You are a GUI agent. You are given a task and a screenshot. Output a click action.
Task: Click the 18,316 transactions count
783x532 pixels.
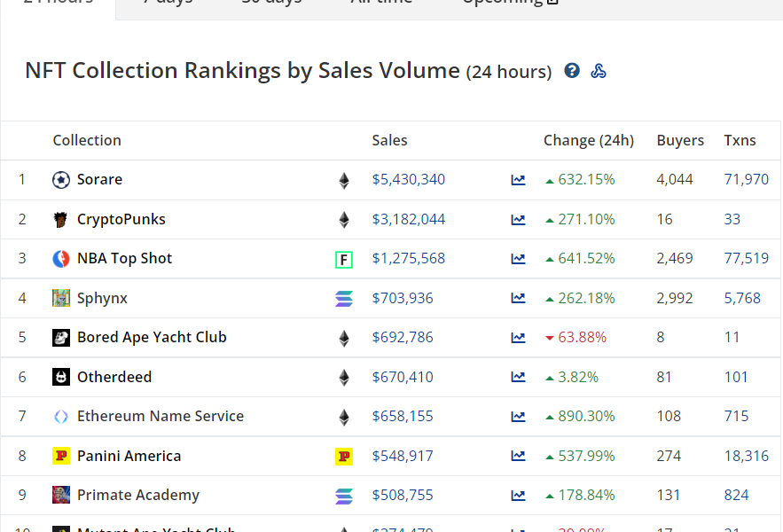(x=746, y=456)
